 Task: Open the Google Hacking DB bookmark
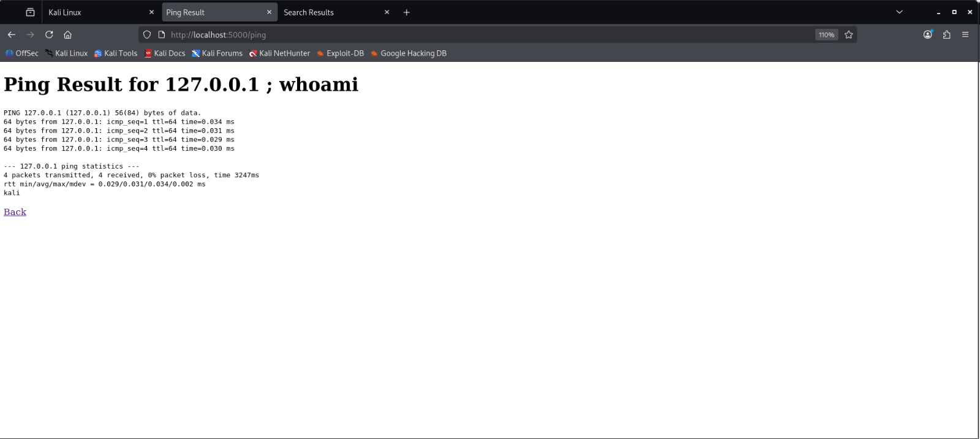tap(409, 53)
